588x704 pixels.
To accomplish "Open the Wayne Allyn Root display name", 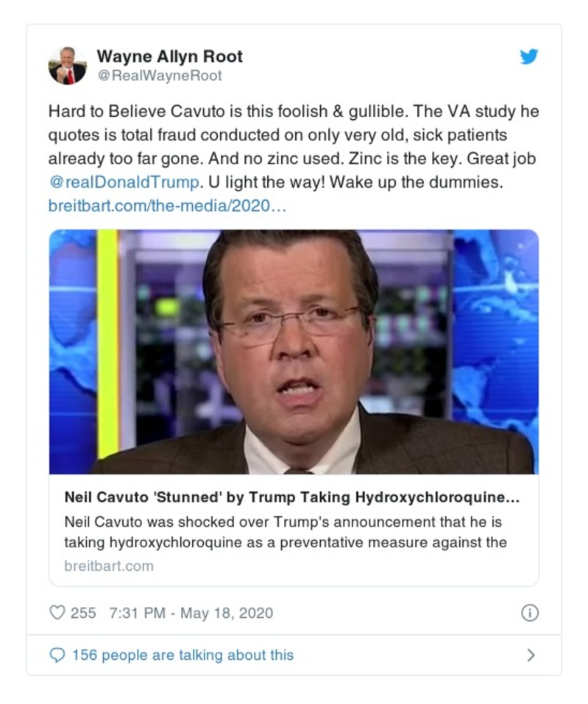I will point(169,56).
